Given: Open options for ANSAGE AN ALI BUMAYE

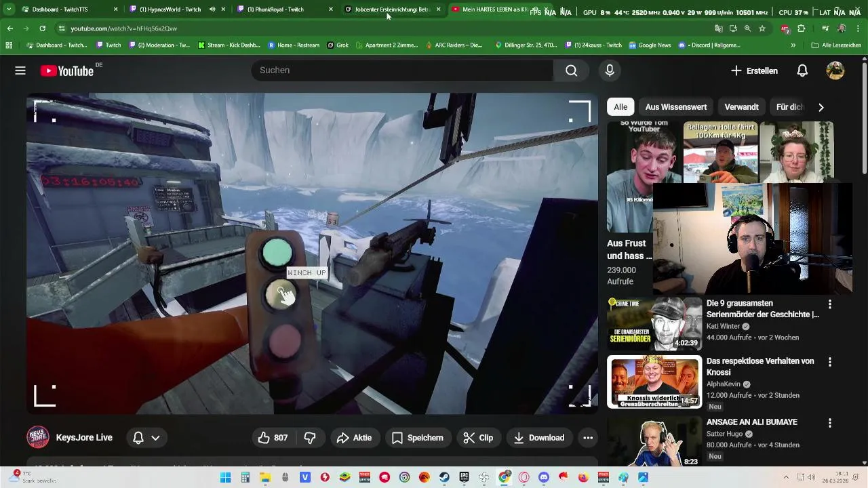Looking at the screenshot, I should pyautogui.click(x=829, y=423).
